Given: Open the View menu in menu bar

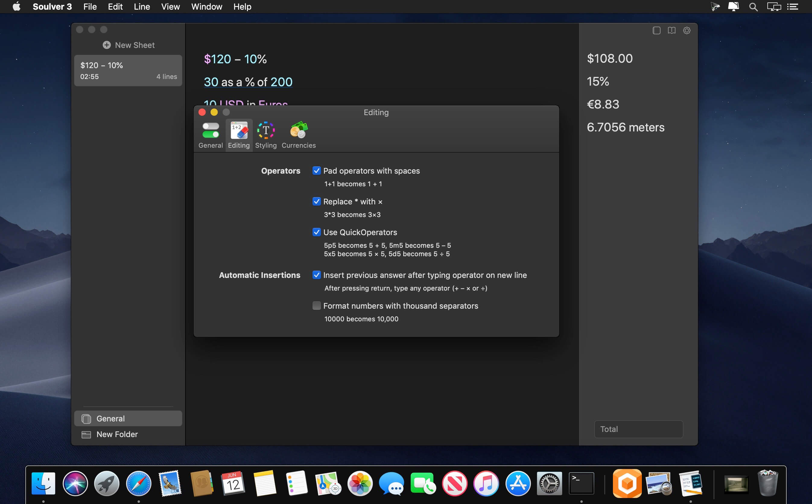Looking at the screenshot, I should (170, 7).
